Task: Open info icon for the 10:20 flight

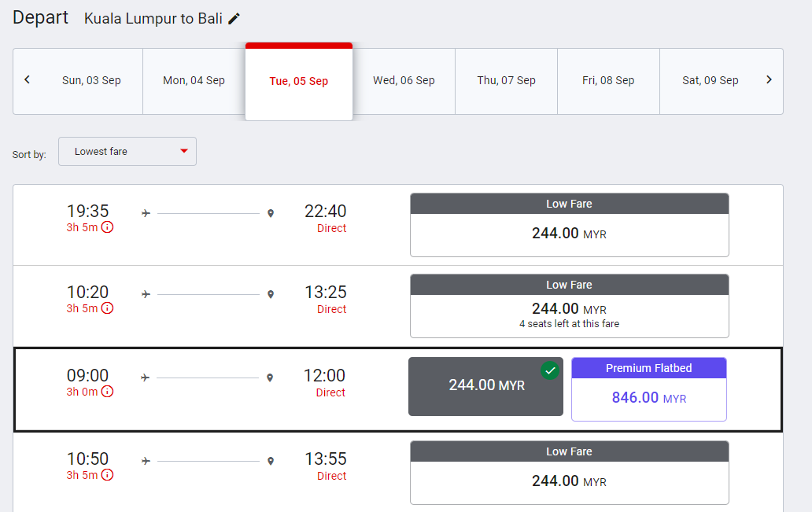Action: (x=107, y=308)
